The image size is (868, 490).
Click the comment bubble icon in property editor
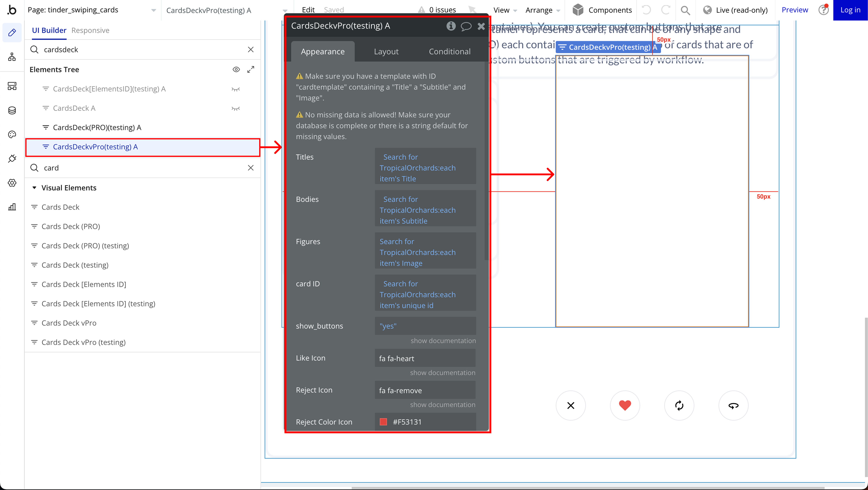pos(466,26)
